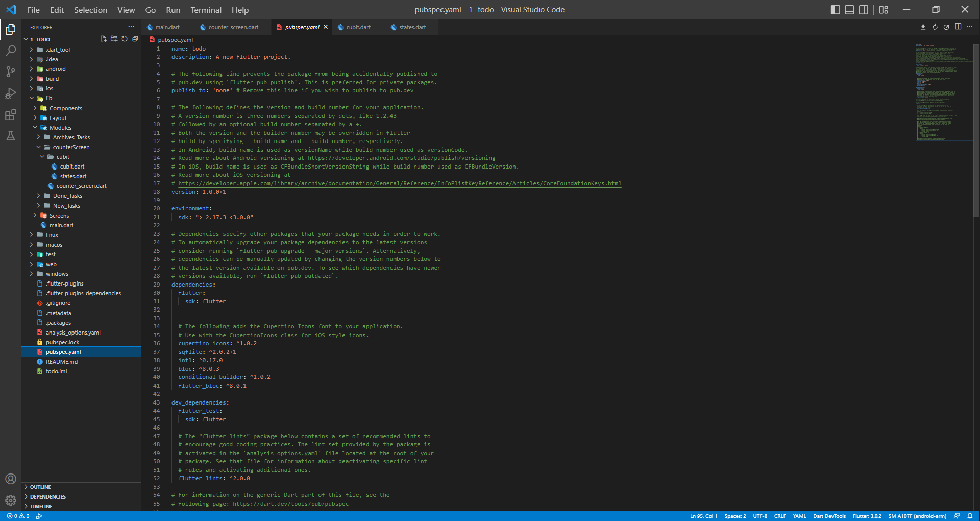Refresh the explorer tree
The height and width of the screenshot is (521, 980).
pos(125,39)
